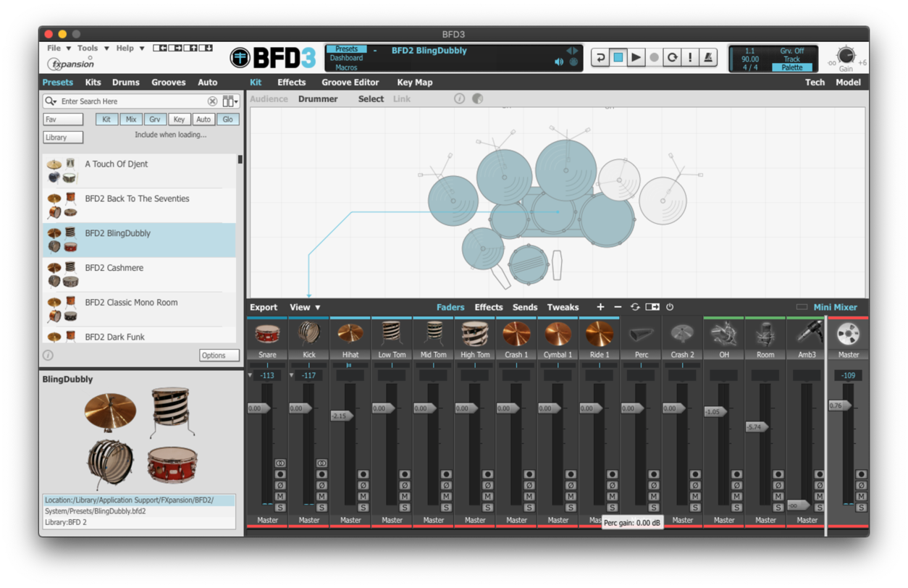Viewport: 908px width, 588px height.
Task: Click the Export button in mixer
Action: [x=264, y=307]
